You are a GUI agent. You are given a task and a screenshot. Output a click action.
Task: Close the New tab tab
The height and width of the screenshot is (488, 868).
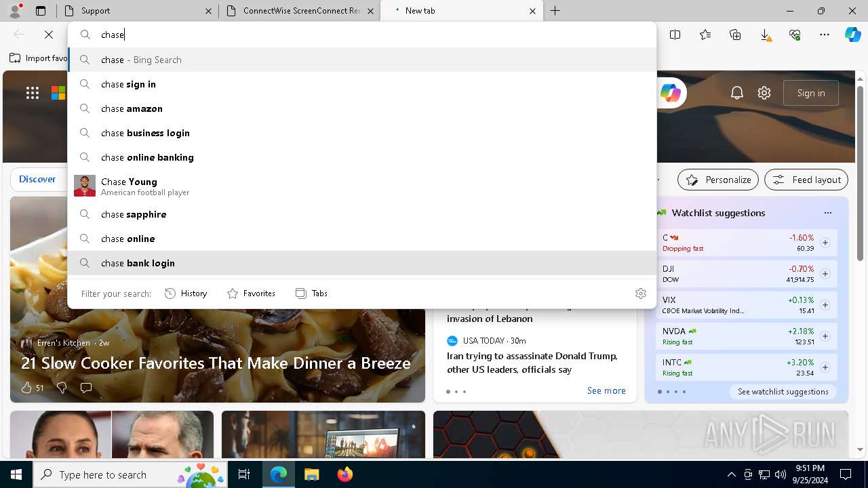click(532, 11)
